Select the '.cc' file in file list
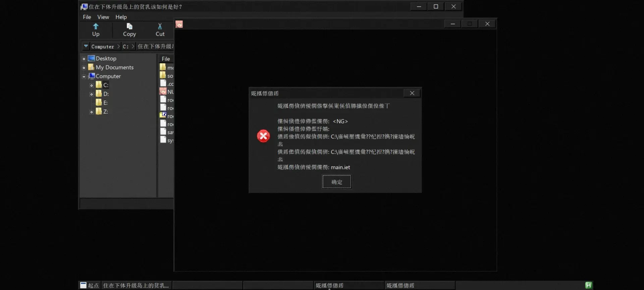 [167, 84]
